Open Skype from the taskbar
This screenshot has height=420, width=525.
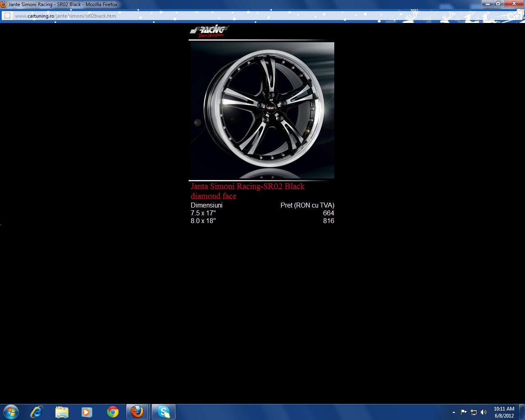164,412
